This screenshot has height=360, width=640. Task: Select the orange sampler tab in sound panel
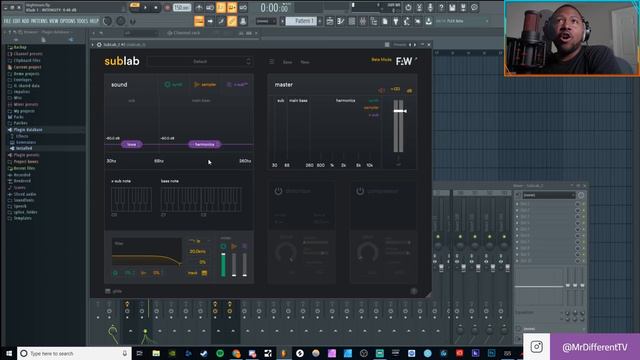(205, 84)
